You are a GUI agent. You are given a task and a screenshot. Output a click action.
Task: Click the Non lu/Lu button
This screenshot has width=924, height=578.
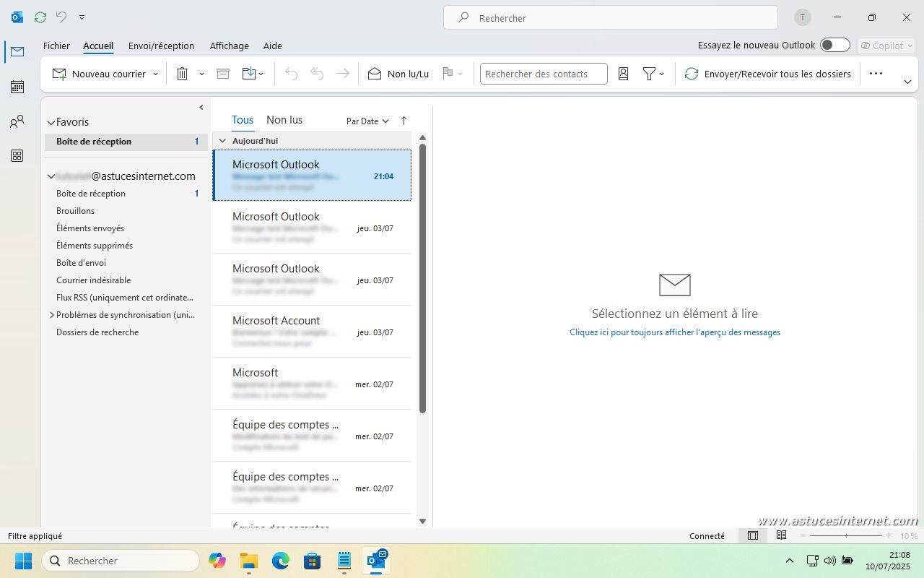click(398, 74)
